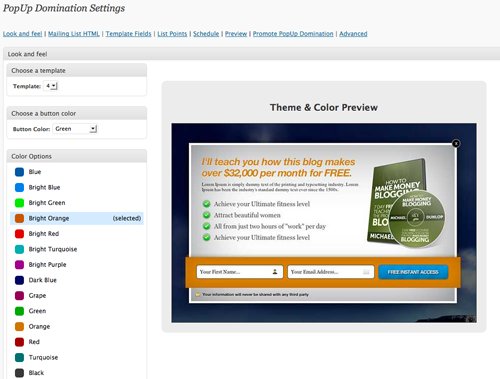Click the FREE INSTANT ACCESS button
This screenshot has width=500, height=379.
pos(413,272)
